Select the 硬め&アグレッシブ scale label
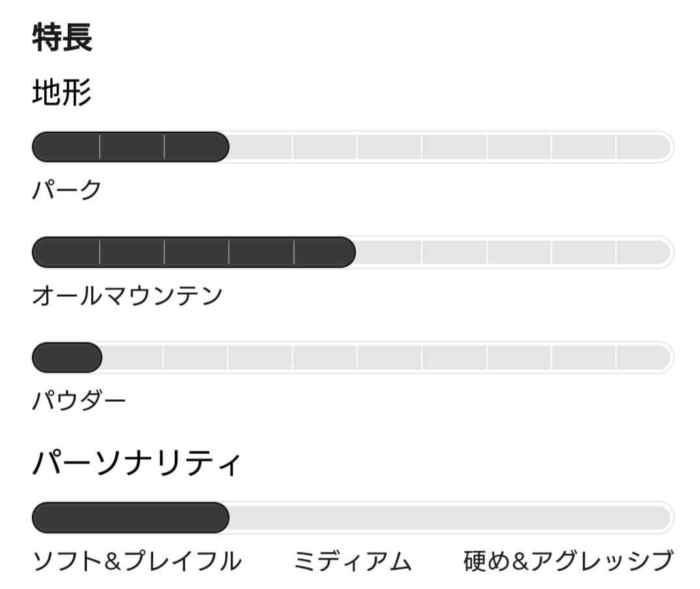700x589 pixels. (568, 561)
